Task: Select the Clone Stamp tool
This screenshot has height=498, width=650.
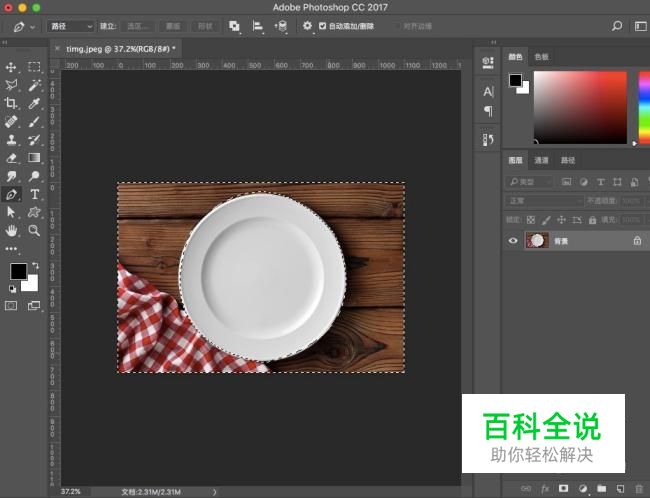Action: point(11,140)
